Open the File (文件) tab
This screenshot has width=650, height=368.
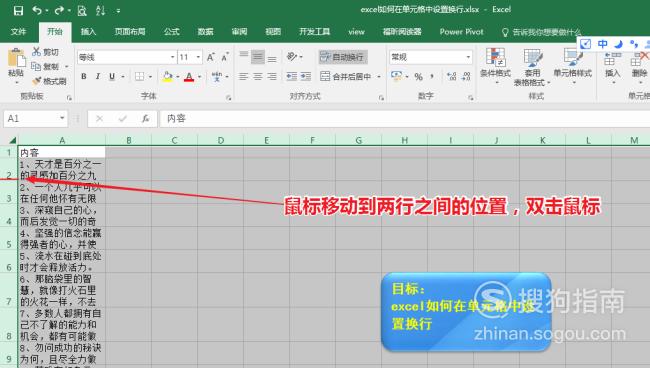point(18,31)
